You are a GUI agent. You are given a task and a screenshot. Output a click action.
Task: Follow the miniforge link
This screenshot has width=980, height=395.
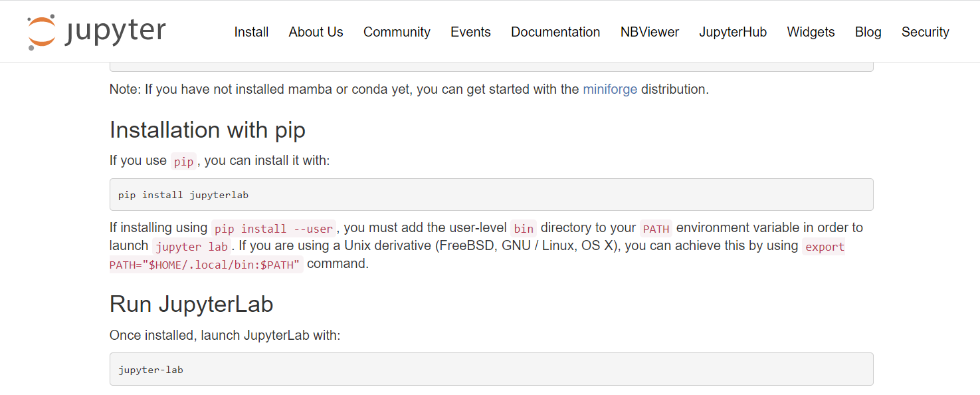pos(610,89)
